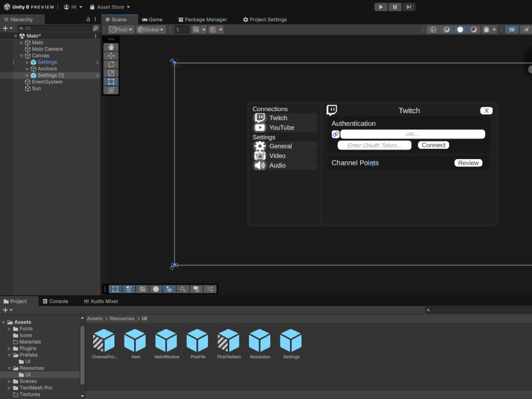The width and height of the screenshot is (532, 399).
Task: Open the gizmos dropdown arrow
Action: [x=494, y=30]
